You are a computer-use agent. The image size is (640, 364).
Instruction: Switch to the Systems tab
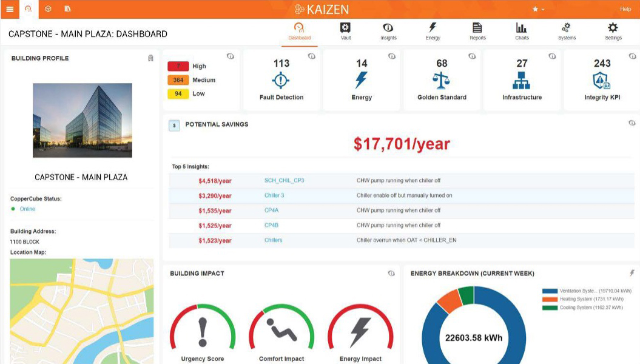(x=567, y=32)
